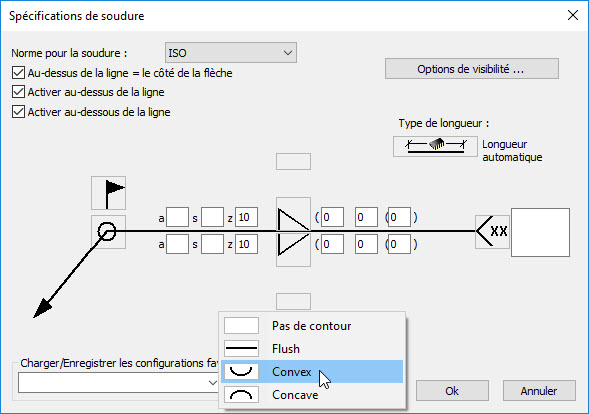589x414 pixels.
Task: Click the tail XX reference symbol
Action: pos(492,232)
